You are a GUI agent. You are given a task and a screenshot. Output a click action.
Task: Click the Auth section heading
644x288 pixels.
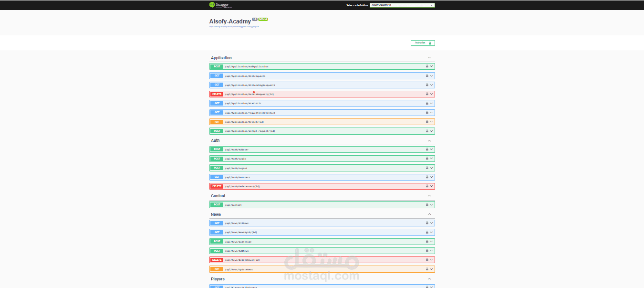pyautogui.click(x=216, y=140)
